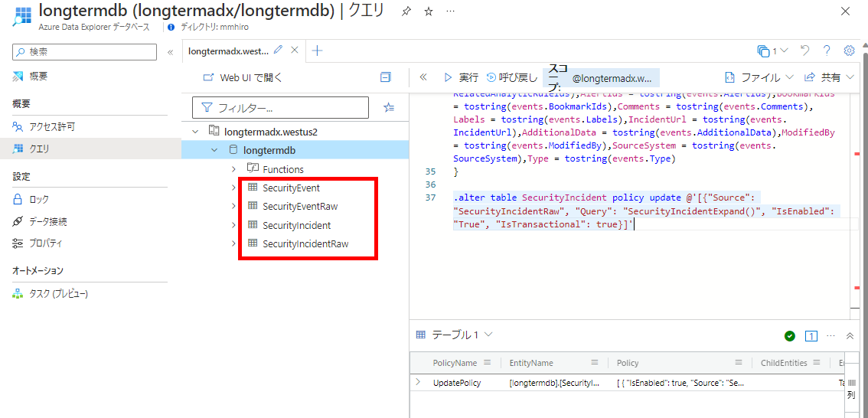Close the longtermdb blade
Viewport: 868px width, 418px height.
[845, 11]
